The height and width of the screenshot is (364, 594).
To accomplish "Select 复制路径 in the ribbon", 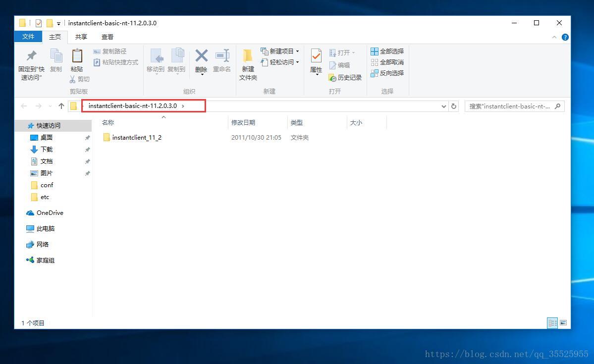I will 110,51.
